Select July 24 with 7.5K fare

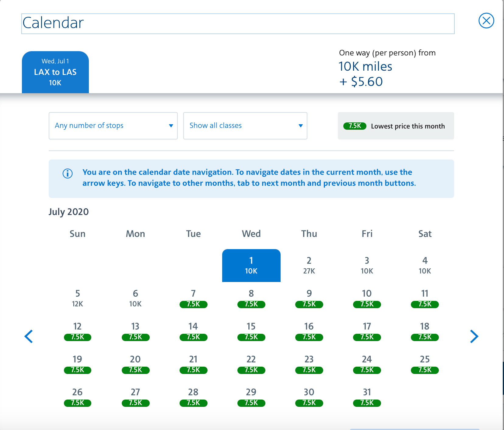(367, 364)
